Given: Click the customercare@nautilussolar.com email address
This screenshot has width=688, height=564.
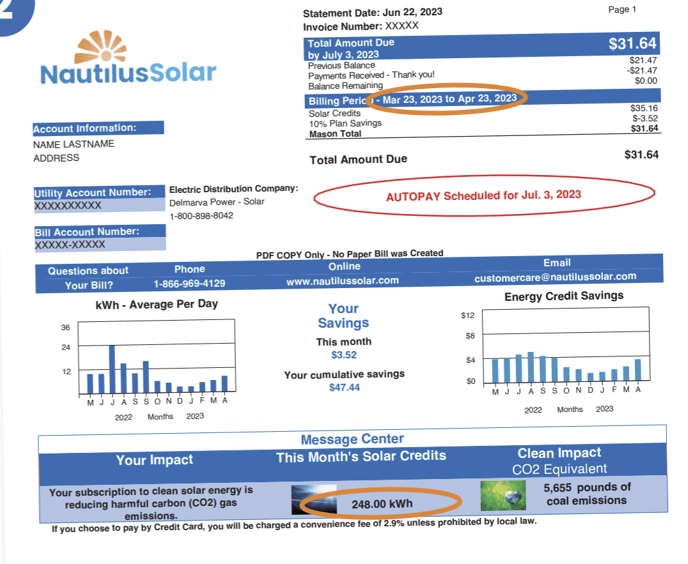Looking at the screenshot, I should pyautogui.click(x=556, y=276).
